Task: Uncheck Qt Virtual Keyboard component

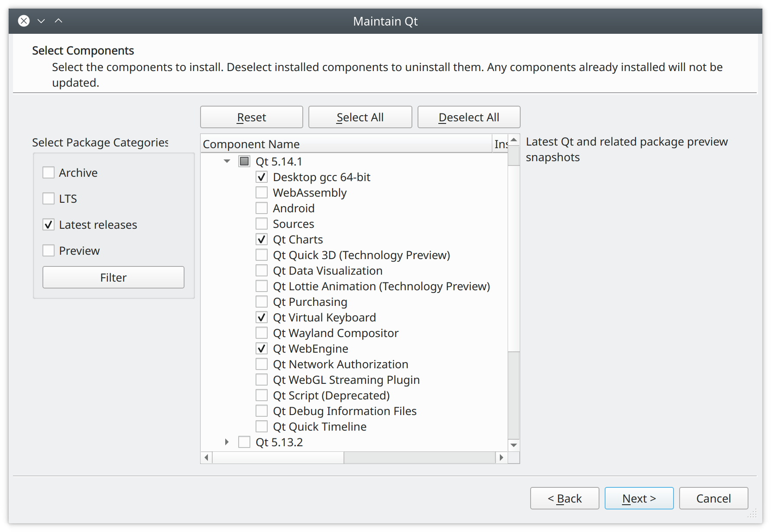Action: pos(262,317)
